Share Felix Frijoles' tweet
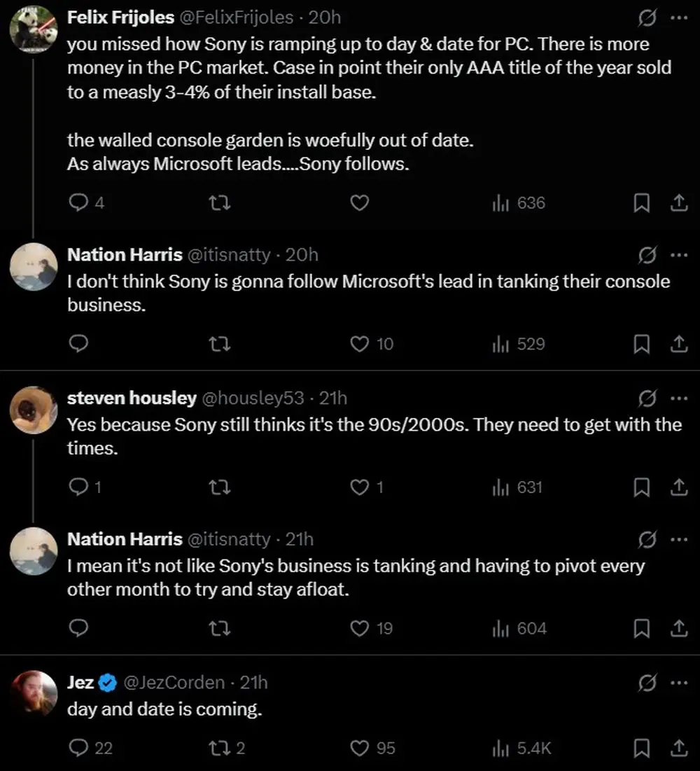Image resolution: width=700 pixels, height=771 pixels. click(678, 203)
